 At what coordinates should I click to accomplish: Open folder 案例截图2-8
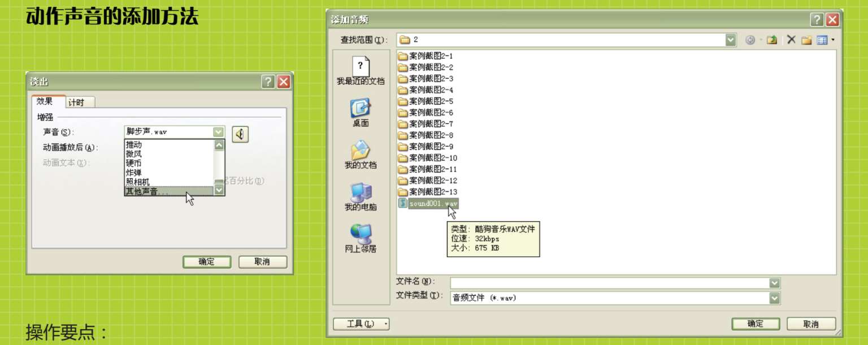point(426,135)
